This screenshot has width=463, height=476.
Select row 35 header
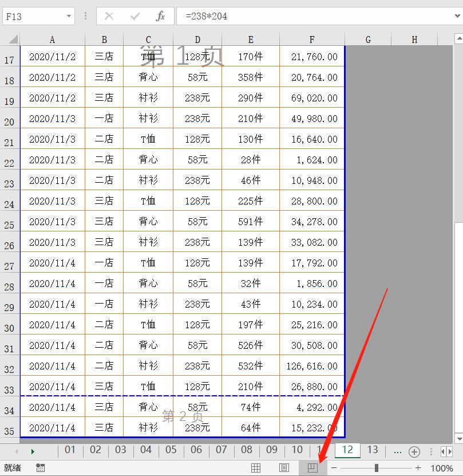(x=9, y=427)
